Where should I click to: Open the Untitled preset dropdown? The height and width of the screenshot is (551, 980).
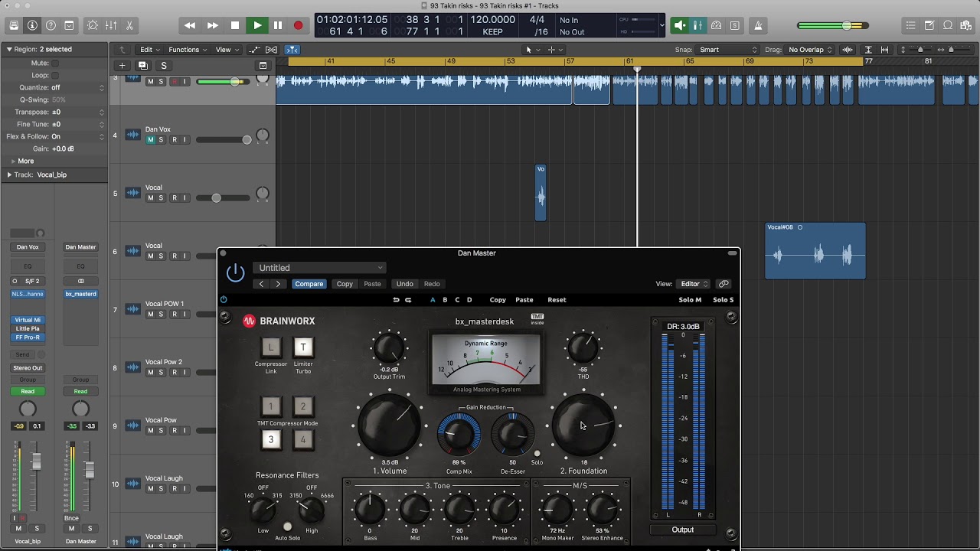pyautogui.click(x=318, y=268)
